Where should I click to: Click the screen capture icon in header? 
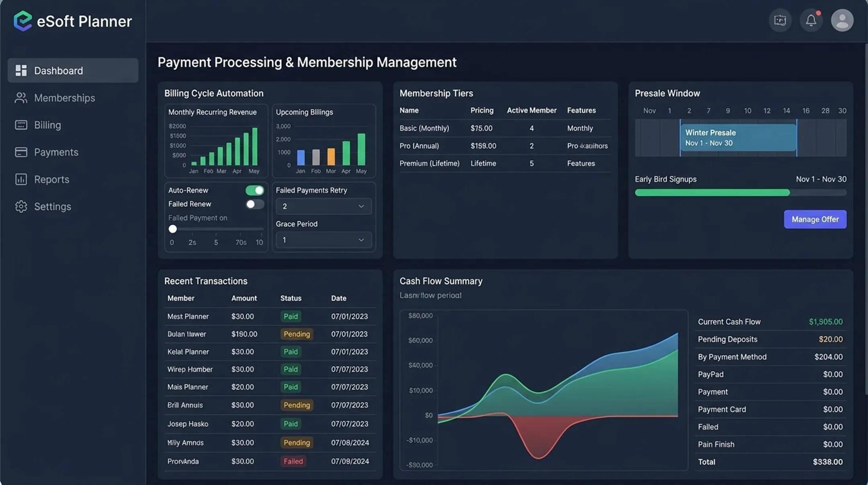pos(780,20)
